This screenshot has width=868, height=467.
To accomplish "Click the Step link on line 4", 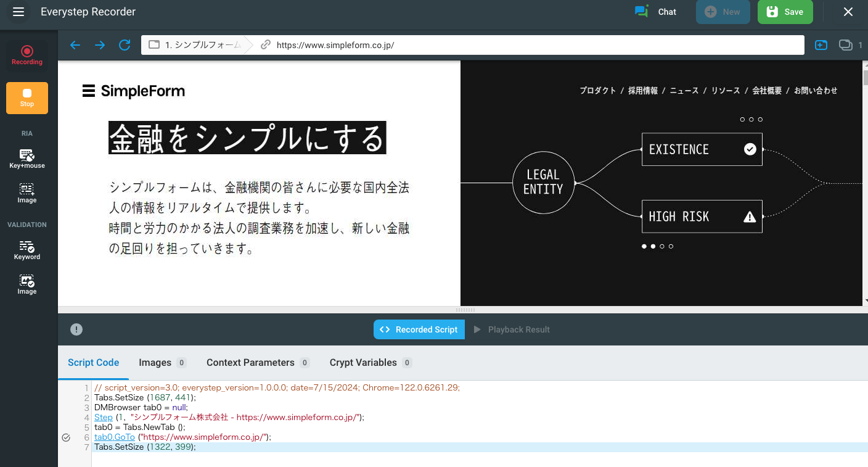I will [104, 417].
